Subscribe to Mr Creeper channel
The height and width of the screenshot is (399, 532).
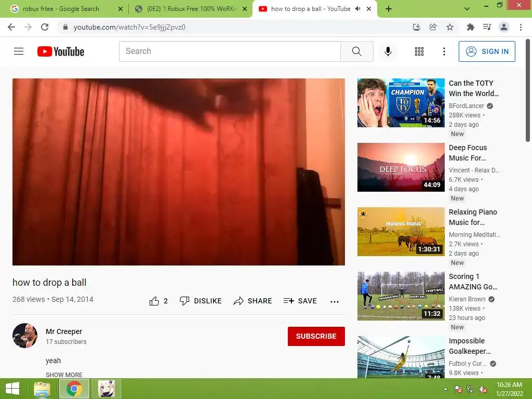316,336
